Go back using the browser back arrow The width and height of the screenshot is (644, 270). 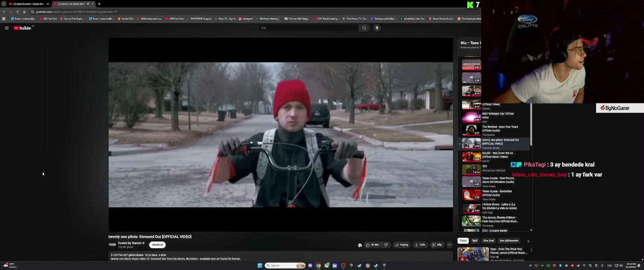[x=4, y=12]
